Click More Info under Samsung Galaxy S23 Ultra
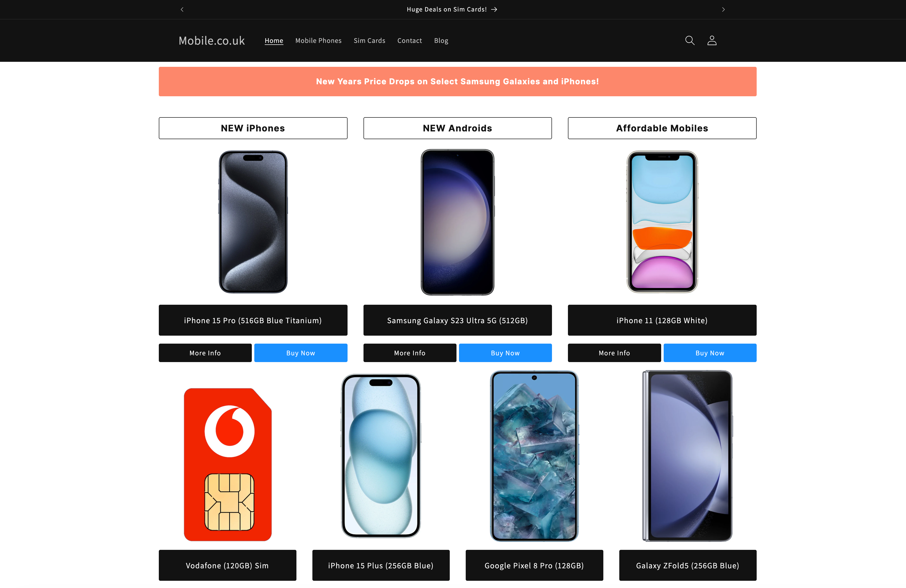Viewport: 906px width, 588px height. coord(410,353)
